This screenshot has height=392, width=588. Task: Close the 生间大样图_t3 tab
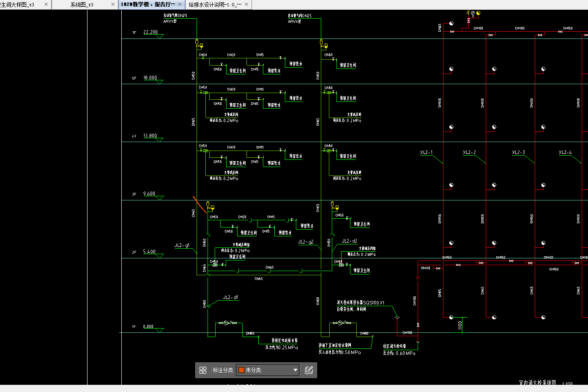click(x=46, y=4)
